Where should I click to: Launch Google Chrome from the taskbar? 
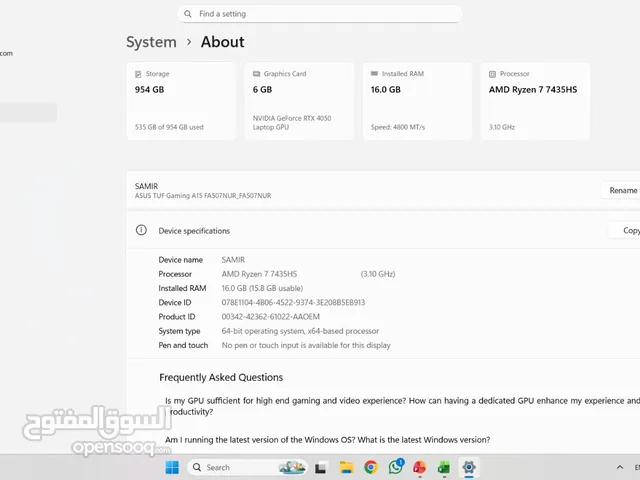pos(371,467)
